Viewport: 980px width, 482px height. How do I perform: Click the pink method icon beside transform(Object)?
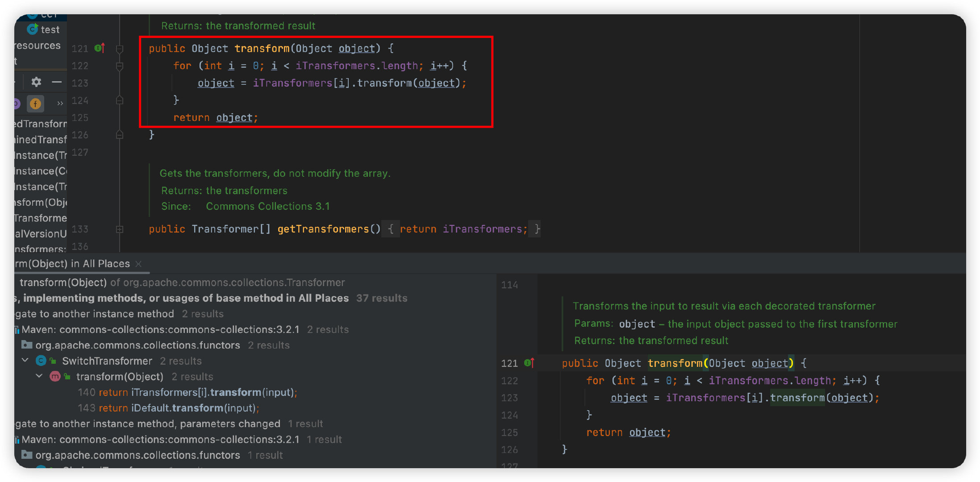pyautogui.click(x=55, y=376)
